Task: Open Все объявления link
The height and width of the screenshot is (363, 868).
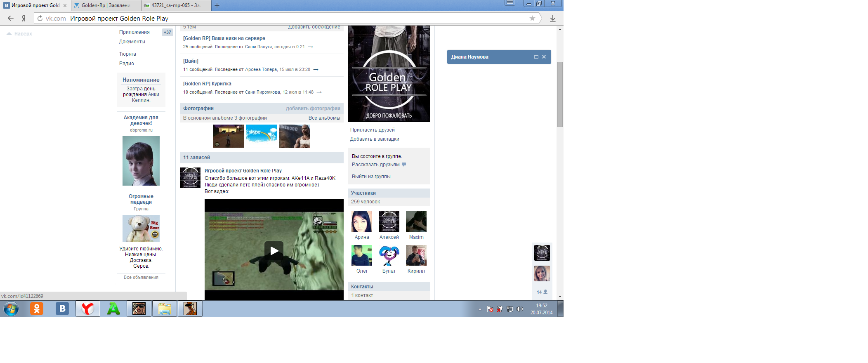Action: coord(141,277)
